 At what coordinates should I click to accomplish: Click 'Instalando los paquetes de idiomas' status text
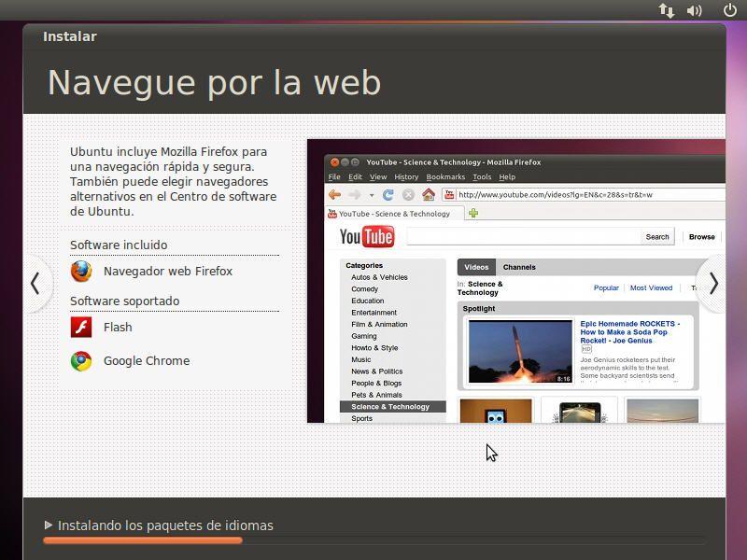(x=165, y=525)
